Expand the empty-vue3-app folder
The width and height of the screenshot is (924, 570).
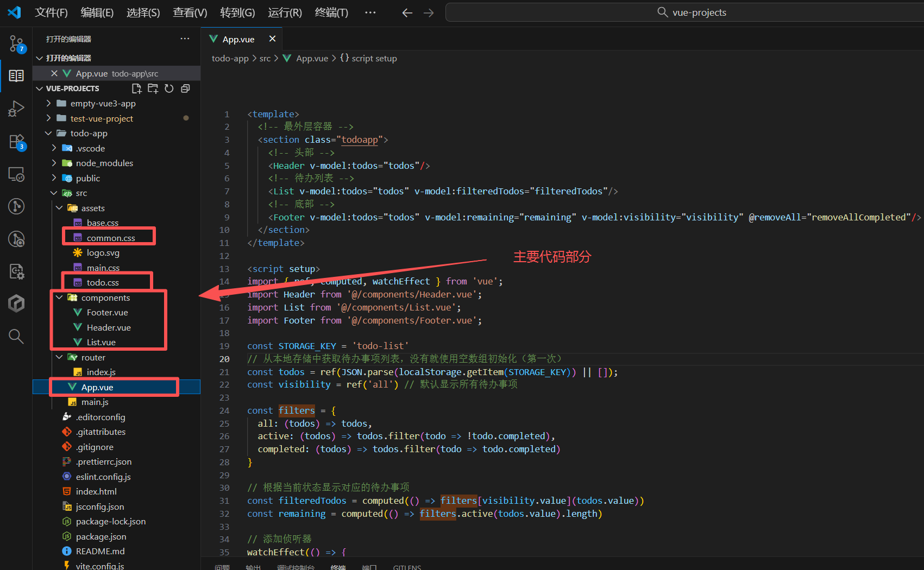103,103
